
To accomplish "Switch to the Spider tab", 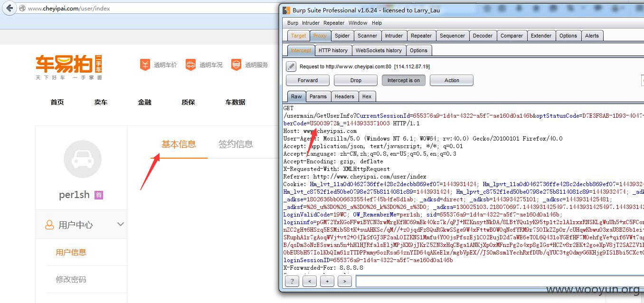I will (342, 36).
